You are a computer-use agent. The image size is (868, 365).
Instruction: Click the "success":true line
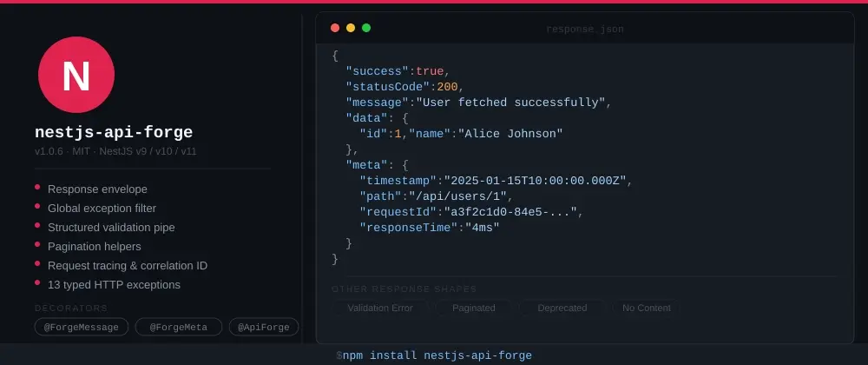point(398,71)
